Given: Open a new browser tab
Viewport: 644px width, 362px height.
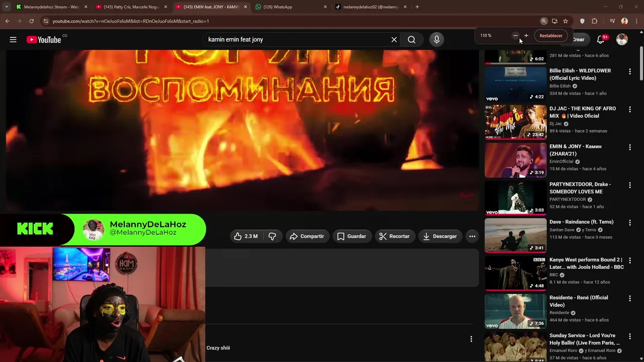Looking at the screenshot, I should pyautogui.click(x=417, y=7).
